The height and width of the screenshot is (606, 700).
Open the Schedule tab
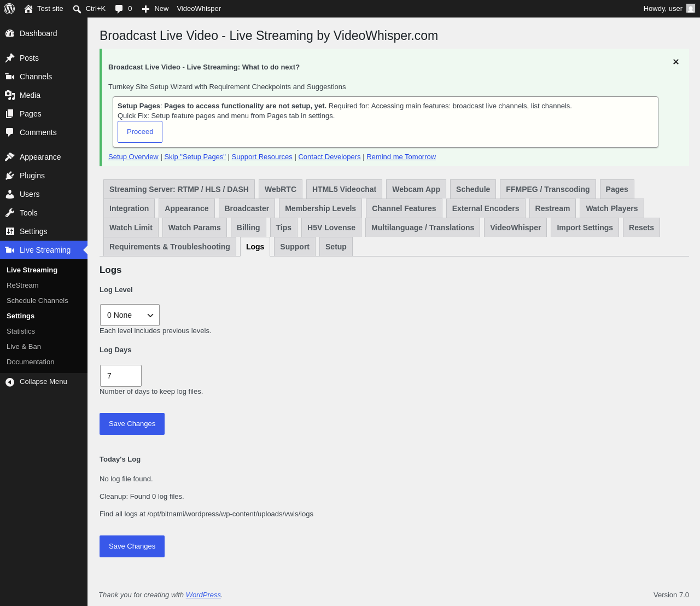point(473,189)
